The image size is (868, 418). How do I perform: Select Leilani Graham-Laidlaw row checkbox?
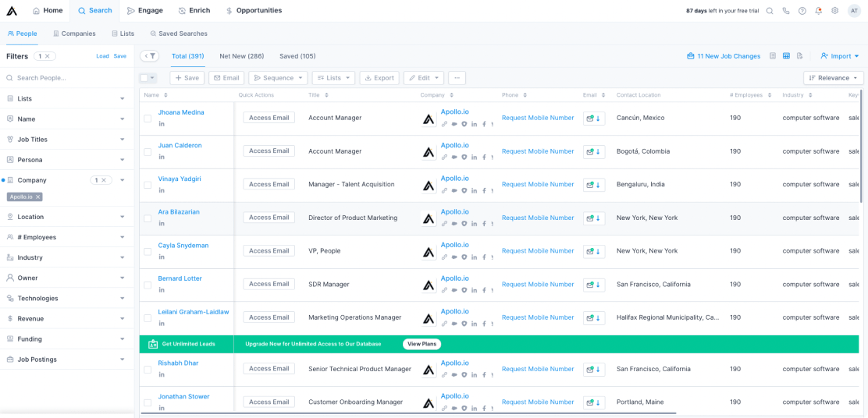(x=148, y=318)
